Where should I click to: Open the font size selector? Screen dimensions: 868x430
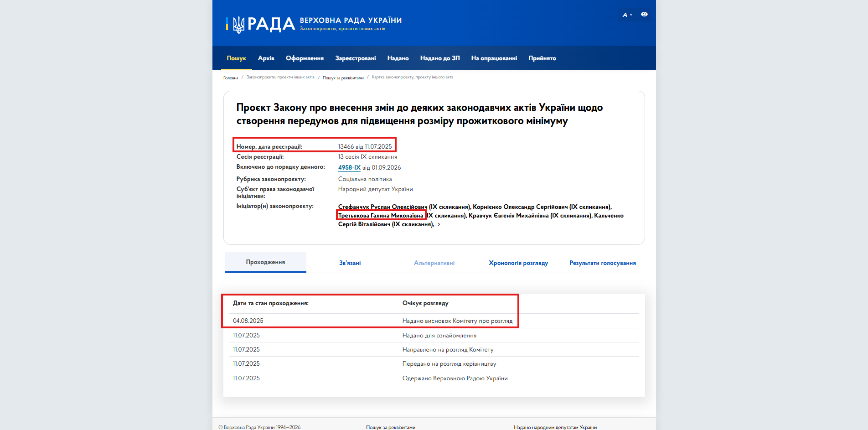[627, 15]
